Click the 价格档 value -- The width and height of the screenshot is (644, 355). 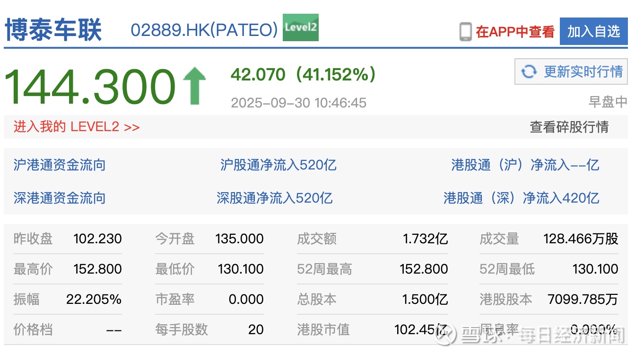(114, 329)
